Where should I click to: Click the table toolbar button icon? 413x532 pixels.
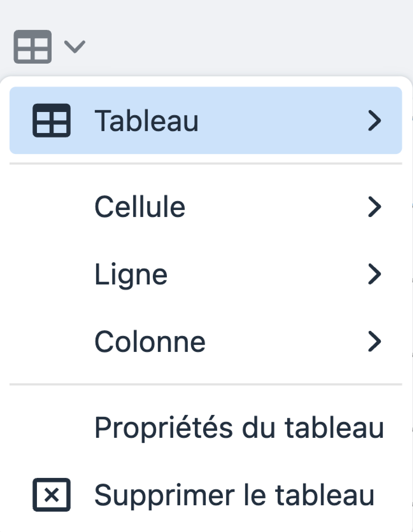point(32,46)
